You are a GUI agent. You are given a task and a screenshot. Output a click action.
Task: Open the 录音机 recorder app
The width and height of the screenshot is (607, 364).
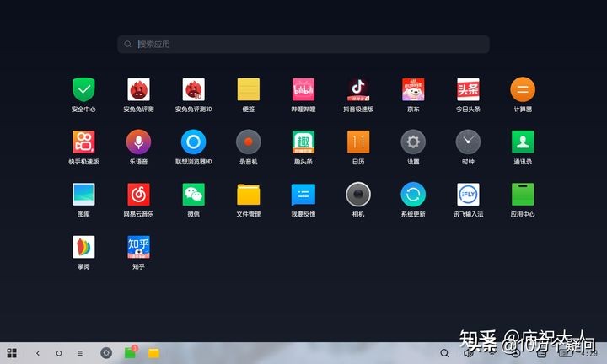249,142
